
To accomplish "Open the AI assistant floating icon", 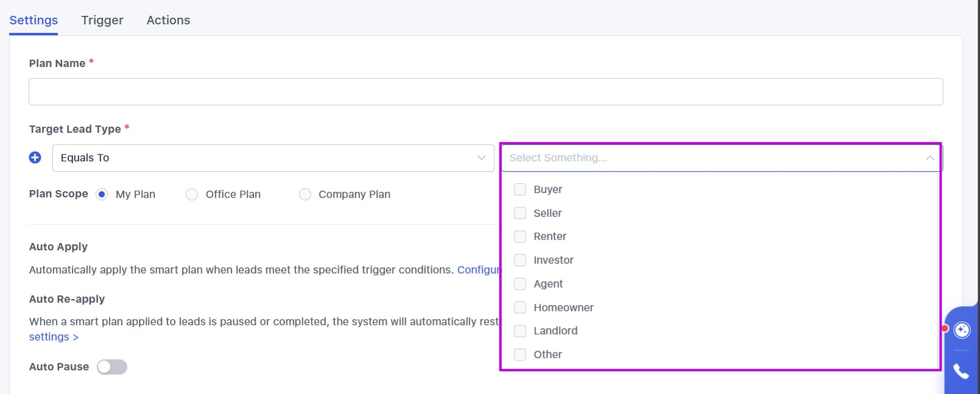I will coord(962,330).
